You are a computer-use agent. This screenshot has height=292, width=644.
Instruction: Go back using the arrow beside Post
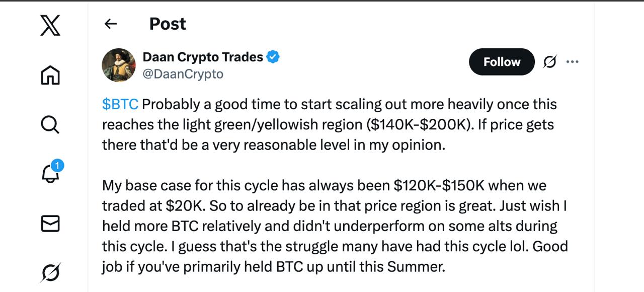point(110,24)
